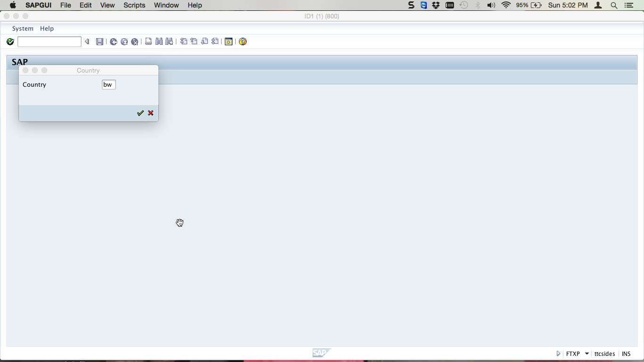Click the volume speaker menu bar icon
The width and height of the screenshot is (644, 362).
(491, 5)
